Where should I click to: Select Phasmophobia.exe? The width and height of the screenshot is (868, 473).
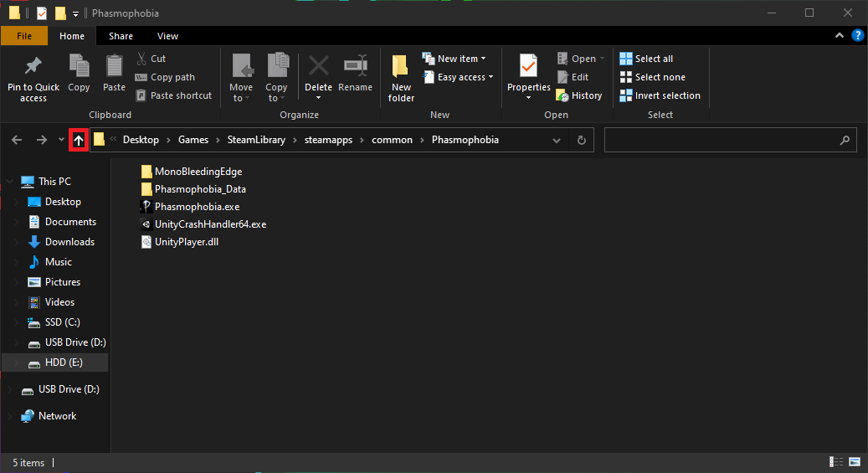pos(191,207)
